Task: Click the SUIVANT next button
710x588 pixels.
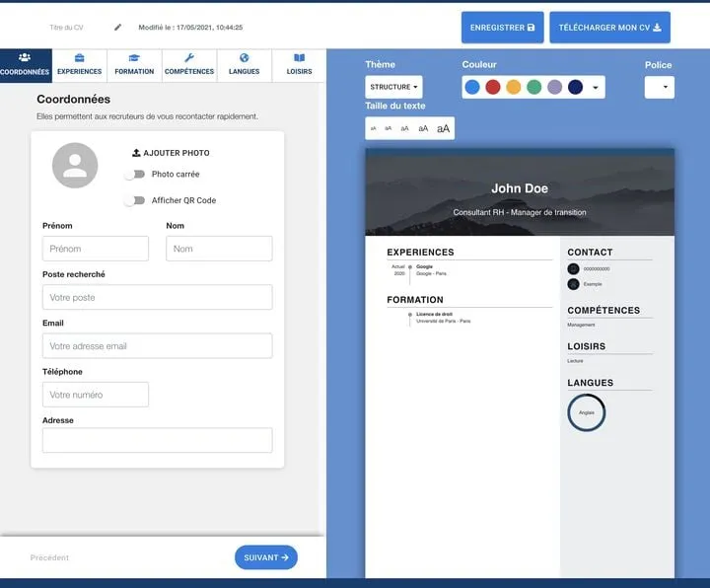Action: (266, 557)
